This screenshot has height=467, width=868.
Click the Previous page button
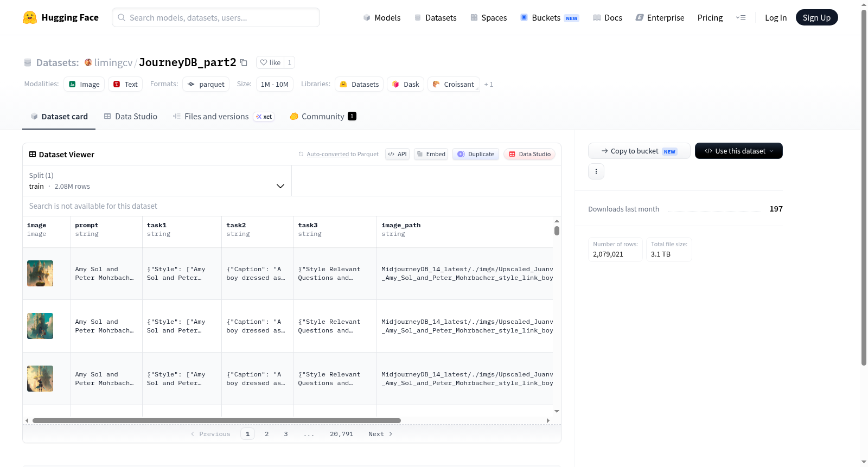[x=210, y=434]
